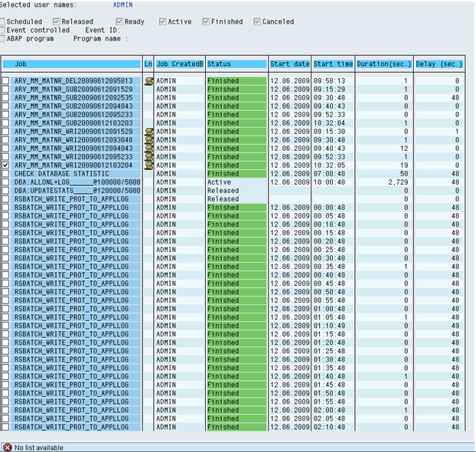This screenshot has height=452, width=476.
Task: Click start time 07:00:48
Action: click(x=329, y=174)
